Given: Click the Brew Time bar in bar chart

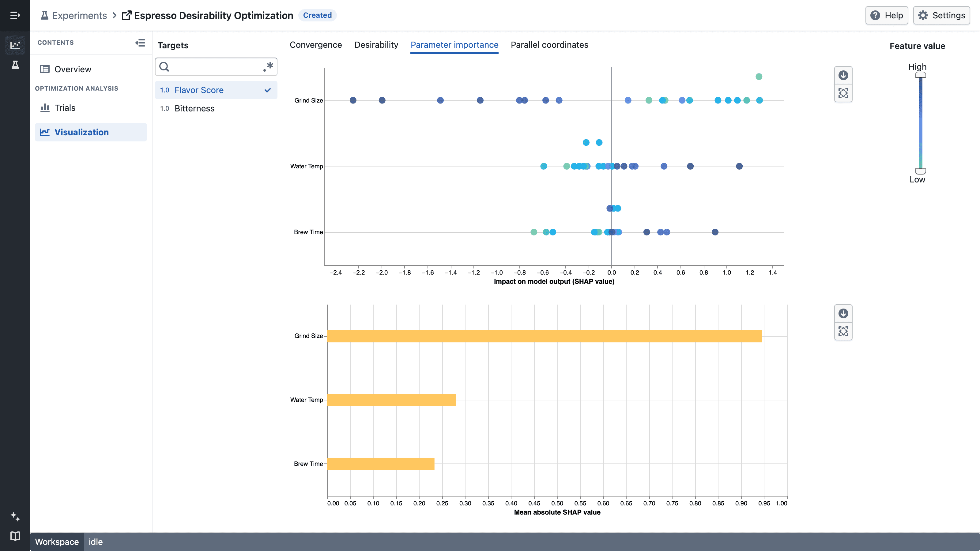Looking at the screenshot, I should pos(381,464).
